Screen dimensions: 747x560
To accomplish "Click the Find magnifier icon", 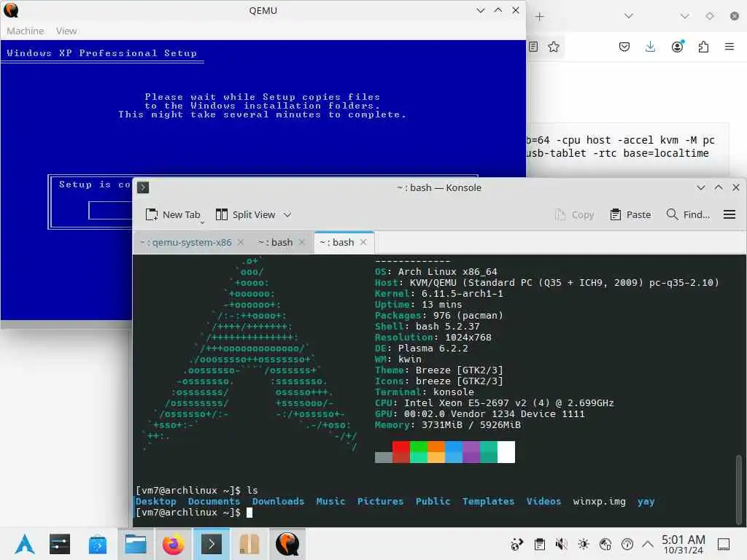I will click(x=672, y=214).
